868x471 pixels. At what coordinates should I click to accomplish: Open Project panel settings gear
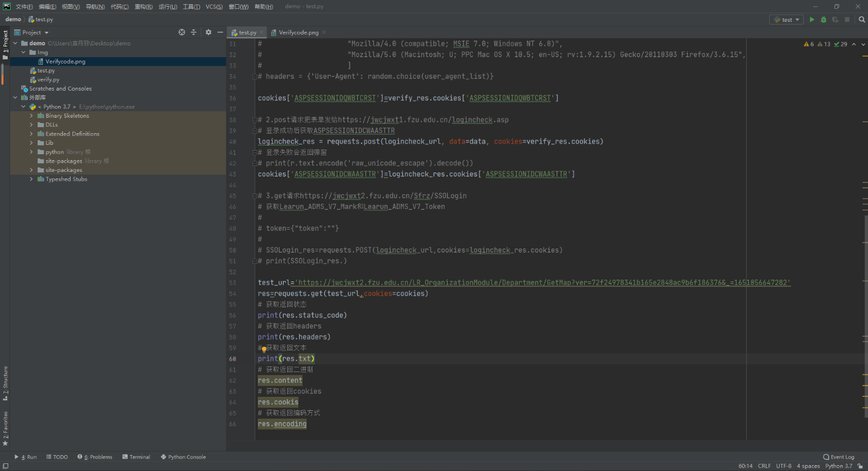[x=208, y=32]
